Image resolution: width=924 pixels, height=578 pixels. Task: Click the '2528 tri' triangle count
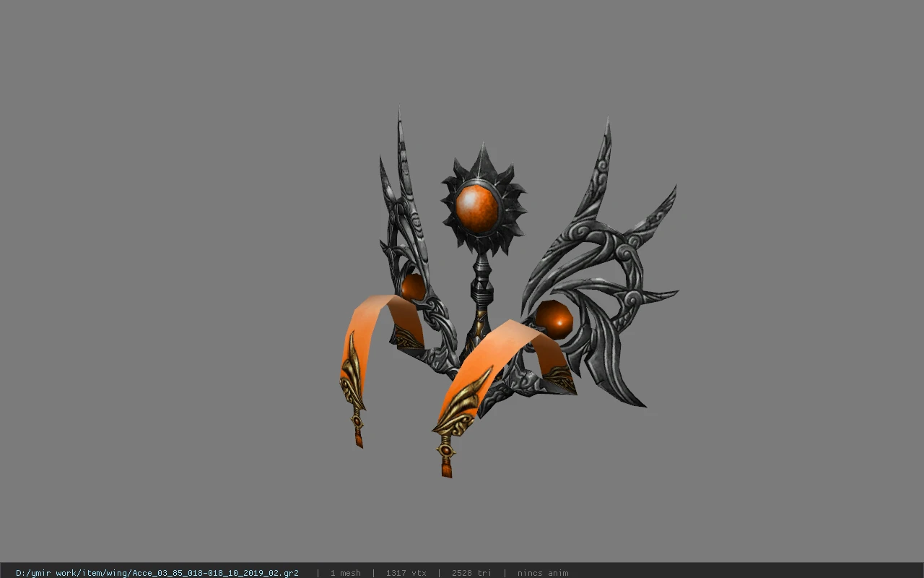pyautogui.click(x=471, y=573)
